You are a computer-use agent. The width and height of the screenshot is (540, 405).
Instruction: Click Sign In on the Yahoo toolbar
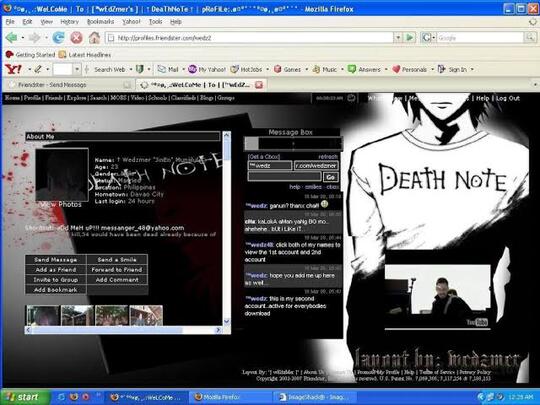(452, 70)
